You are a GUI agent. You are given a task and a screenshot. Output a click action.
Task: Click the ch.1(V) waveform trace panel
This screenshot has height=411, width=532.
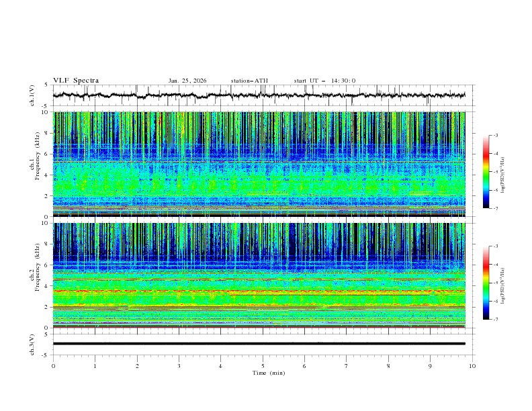(262, 95)
